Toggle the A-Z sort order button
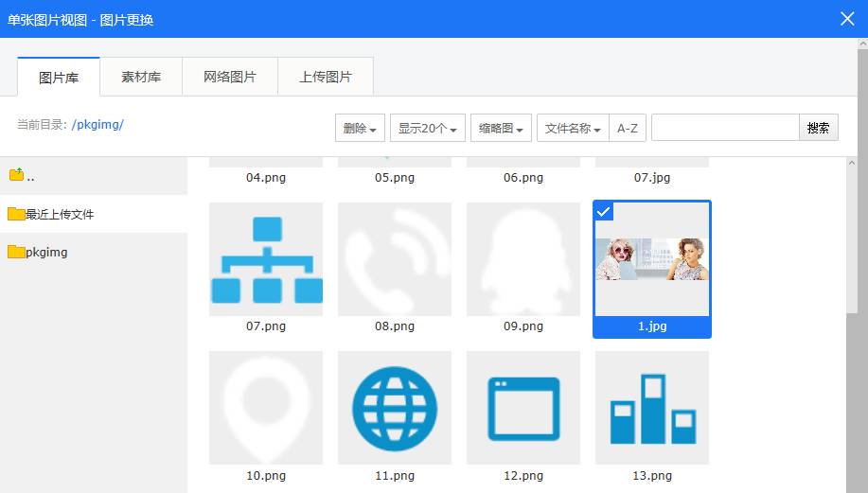The height and width of the screenshot is (493, 868). [628, 128]
